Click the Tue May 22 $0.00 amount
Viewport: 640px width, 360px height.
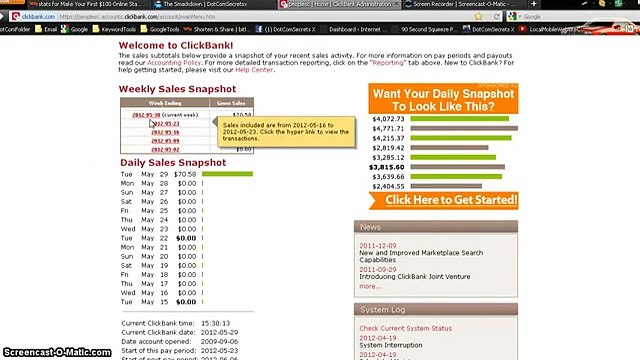186,238
